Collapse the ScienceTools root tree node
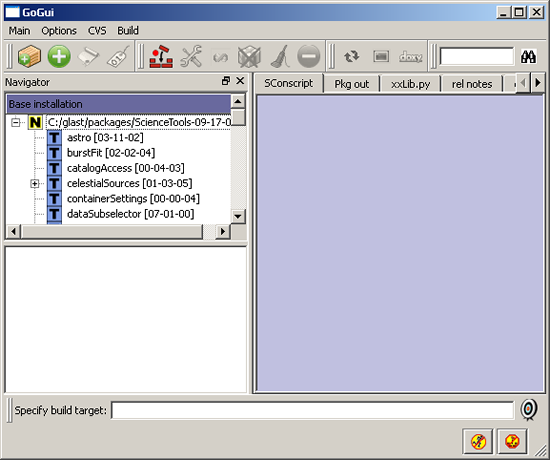Image resolution: width=550 pixels, height=460 pixels. pos(15,122)
